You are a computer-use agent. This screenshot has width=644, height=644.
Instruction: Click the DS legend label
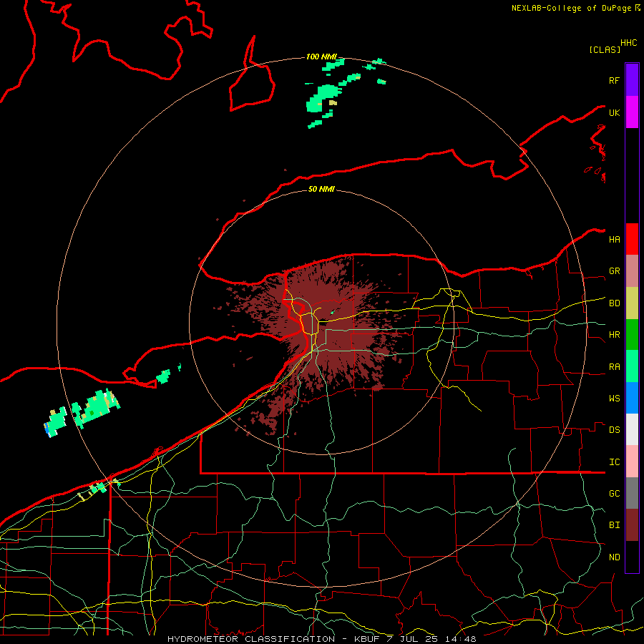(614, 430)
